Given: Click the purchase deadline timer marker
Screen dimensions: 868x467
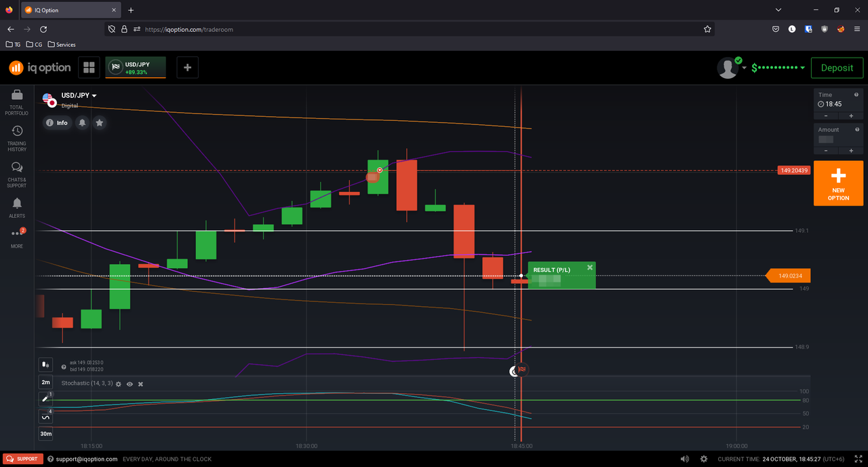Looking at the screenshot, I should tap(514, 371).
